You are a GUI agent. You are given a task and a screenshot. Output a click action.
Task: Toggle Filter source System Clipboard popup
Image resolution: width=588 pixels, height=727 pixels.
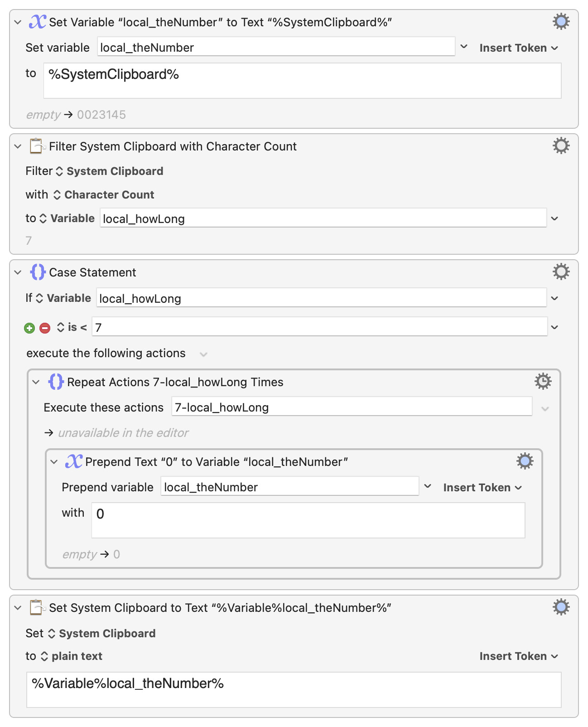(109, 171)
